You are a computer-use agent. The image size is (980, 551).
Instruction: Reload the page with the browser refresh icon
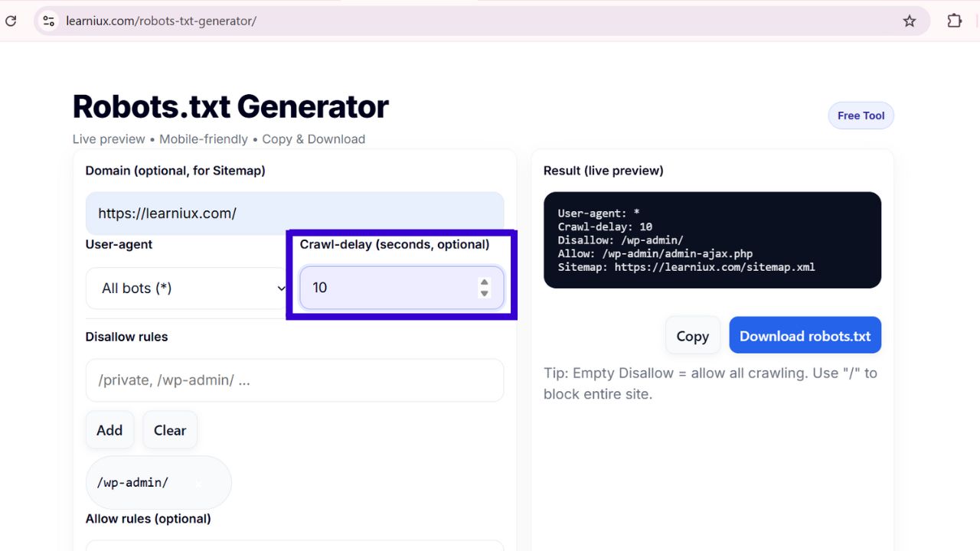(x=11, y=21)
